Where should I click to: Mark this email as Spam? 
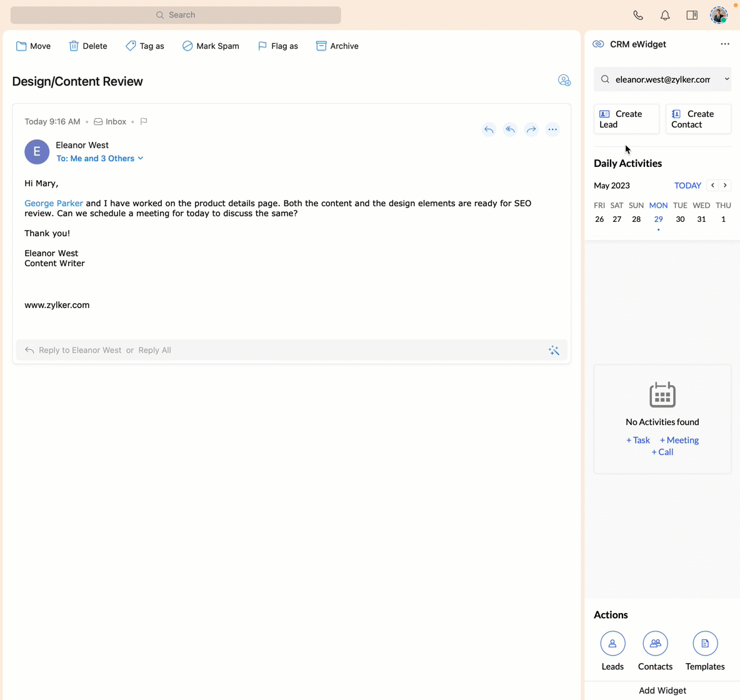[211, 46]
